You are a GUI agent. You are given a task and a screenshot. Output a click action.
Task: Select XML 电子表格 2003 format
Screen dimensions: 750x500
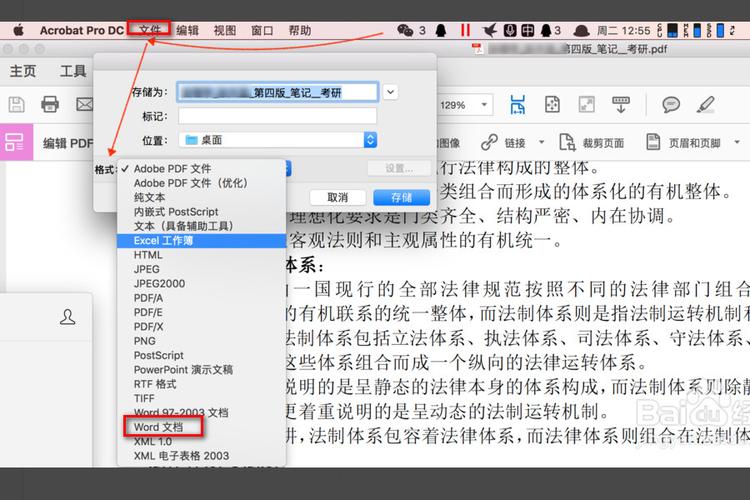pos(201,456)
